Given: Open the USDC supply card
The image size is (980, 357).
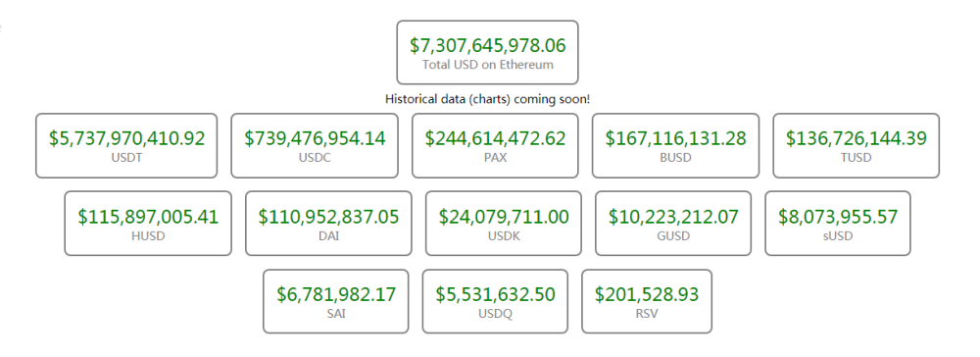Looking at the screenshot, I should [315, 146].
